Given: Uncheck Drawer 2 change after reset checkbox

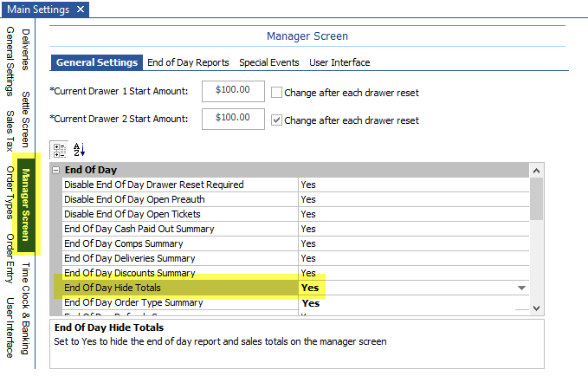Looking at the screenshot, I should pos(277,120).
